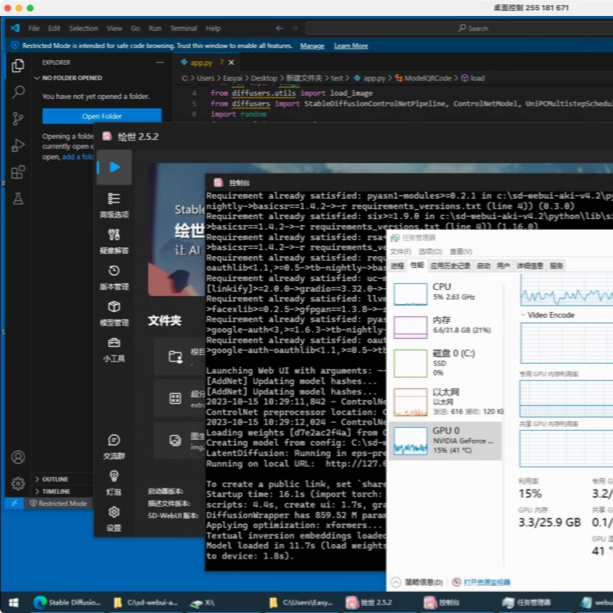Open the Terminal menu in VS Code
This screenshot has height=613, width=613.
(x=183, y=28)
